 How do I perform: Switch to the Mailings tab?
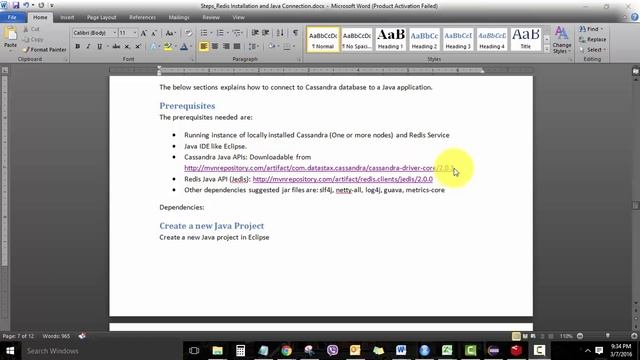click(179, 17)
